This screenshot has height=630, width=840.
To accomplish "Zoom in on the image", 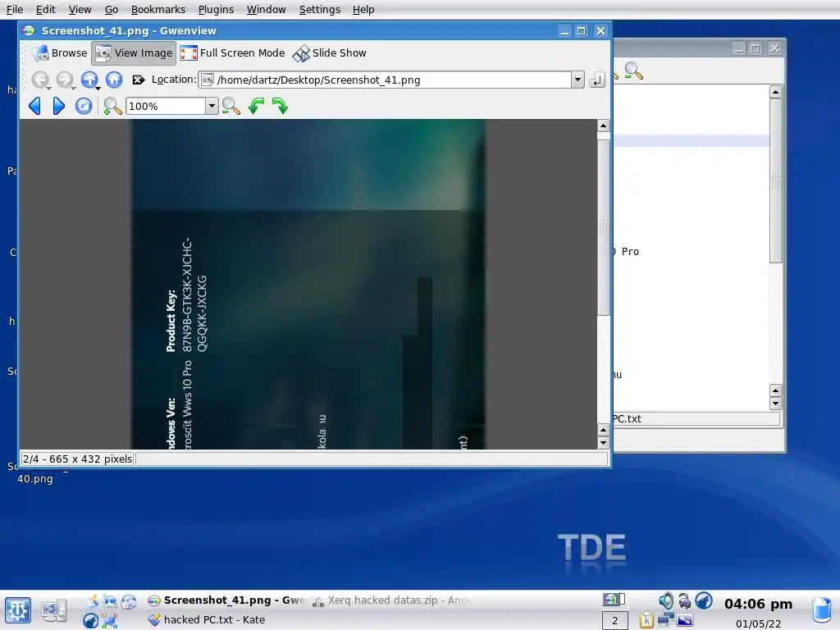I will coord(112,106).
